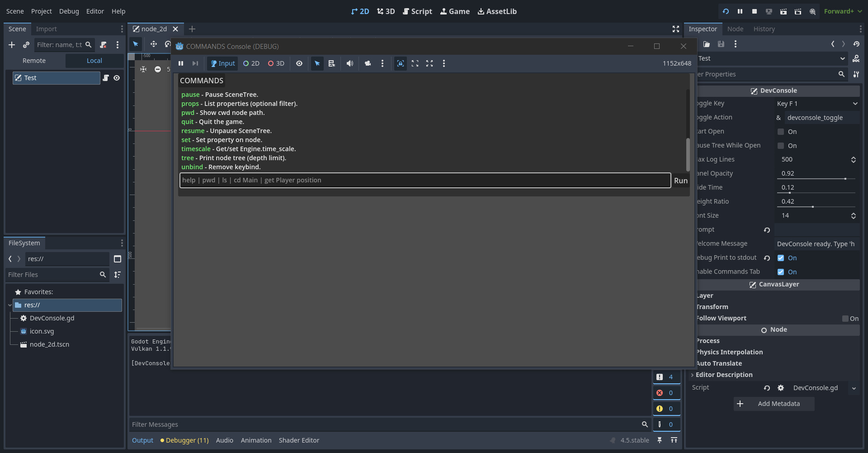Open Movie Maker mode toggle
868x453 pixels.
click(812, 11)
